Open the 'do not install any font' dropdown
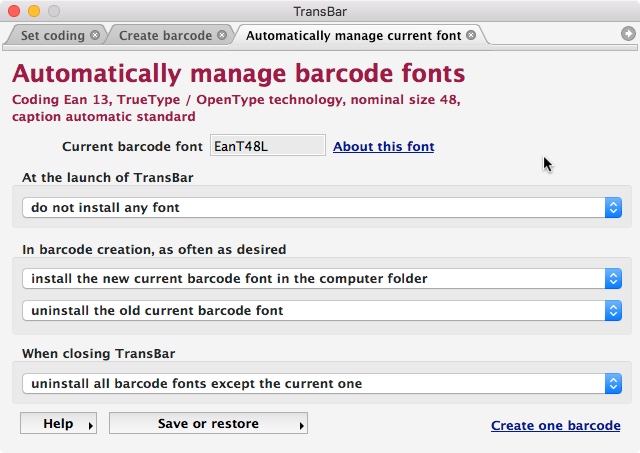 point(322,208)
